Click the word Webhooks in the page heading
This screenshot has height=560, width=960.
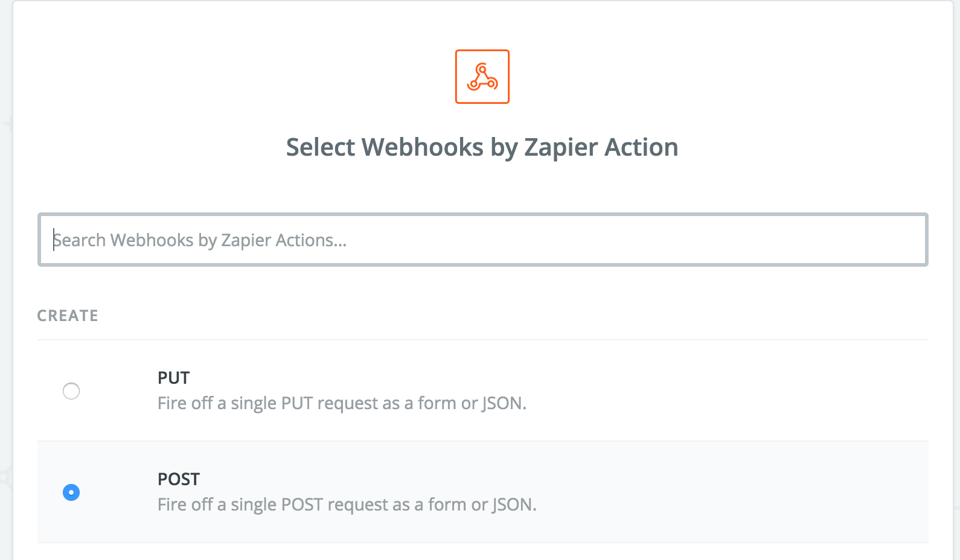[x=422, y=147]
